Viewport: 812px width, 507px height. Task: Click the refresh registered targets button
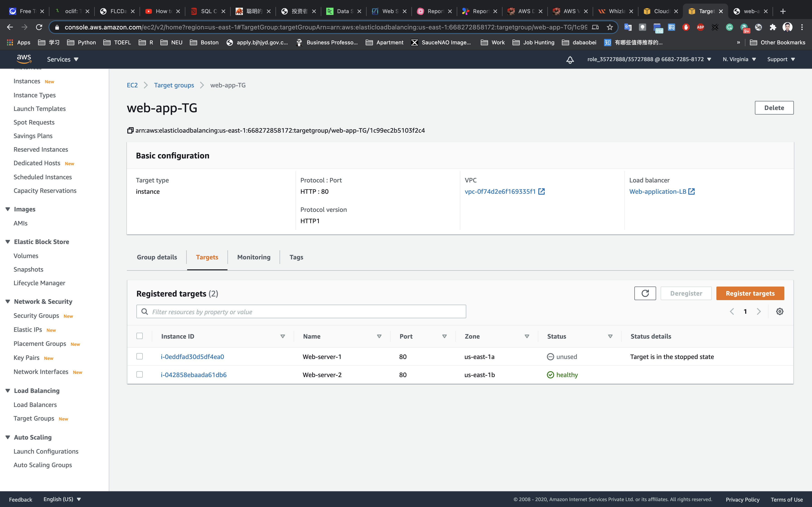pyautogui.click(x=645, y=293)
